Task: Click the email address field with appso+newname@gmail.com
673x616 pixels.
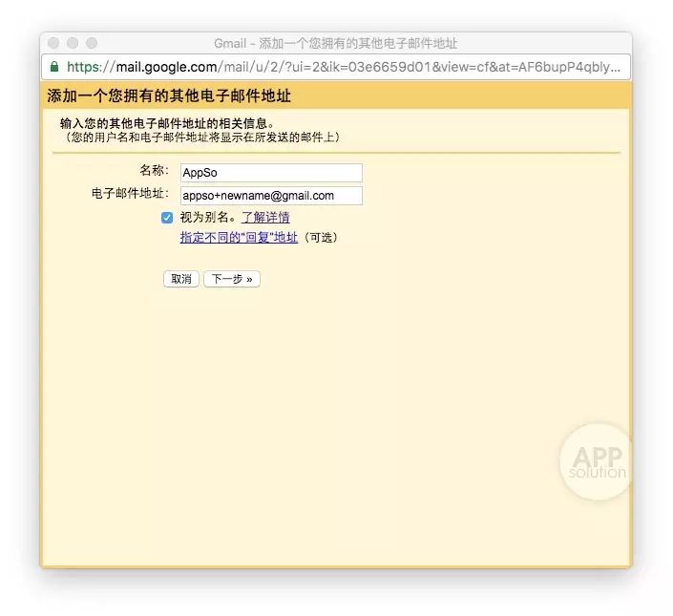Action: click(271, 196)
